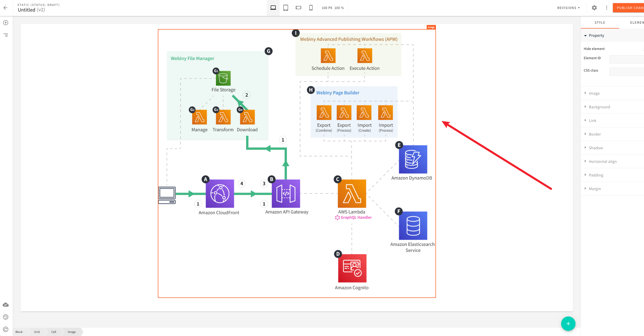The width and height of the screenshot is (644, 336).
Task: Open the editor settings gear
Action: click(x=594, y=8)
